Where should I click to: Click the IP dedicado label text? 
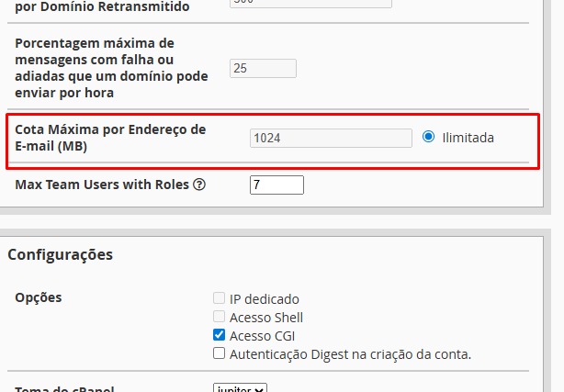pos(265,299)
